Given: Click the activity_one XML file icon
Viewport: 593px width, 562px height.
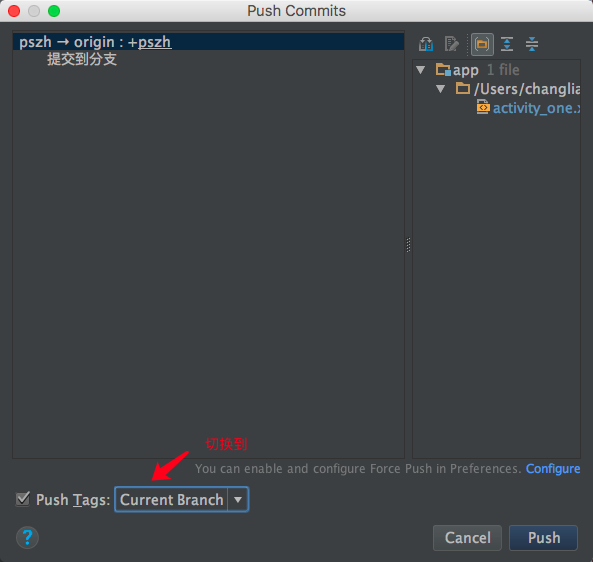Looking at the screenshot, I should (483, 107).
